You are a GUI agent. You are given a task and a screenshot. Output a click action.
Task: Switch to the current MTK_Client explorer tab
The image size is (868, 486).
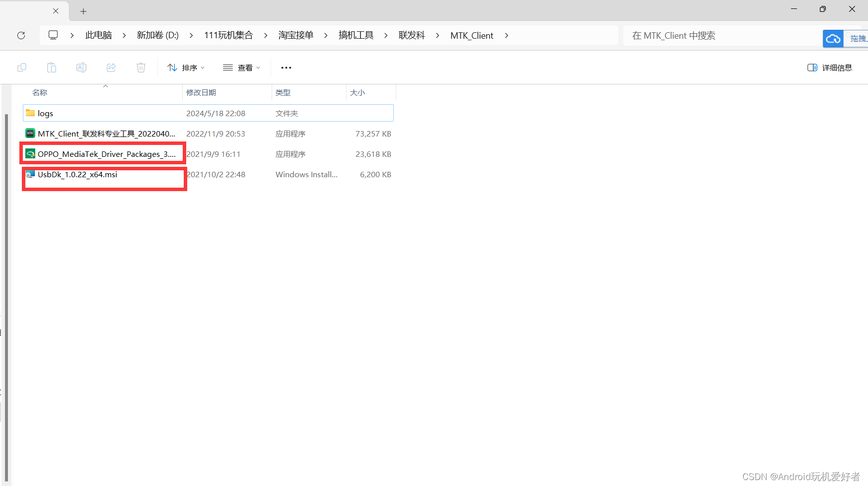tap(30, 11)
